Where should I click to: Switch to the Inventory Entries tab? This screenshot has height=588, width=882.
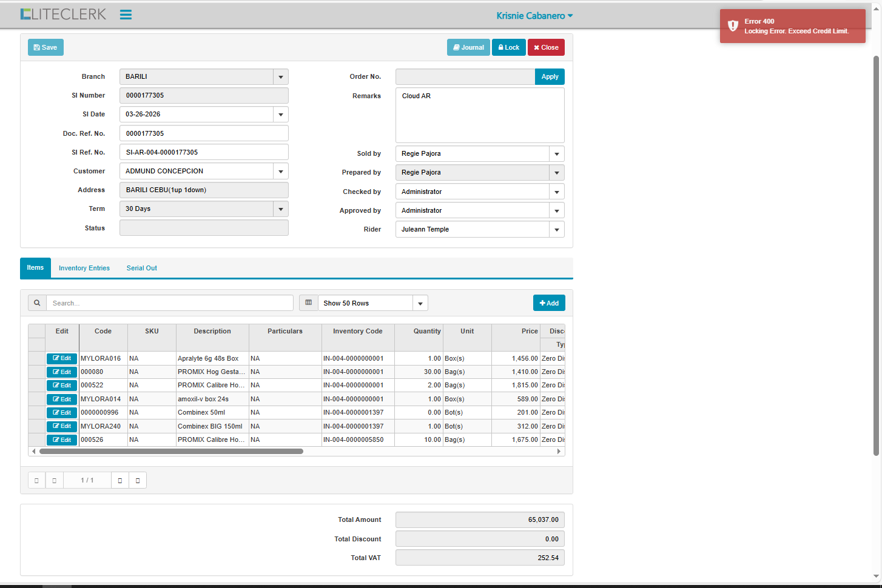pos(84,268)
